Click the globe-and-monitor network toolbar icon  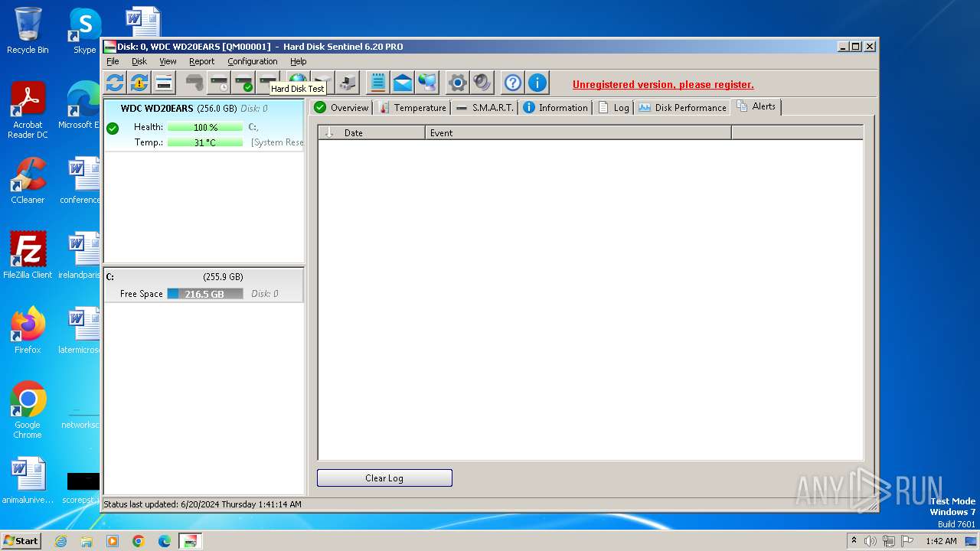tap(427, 83)
